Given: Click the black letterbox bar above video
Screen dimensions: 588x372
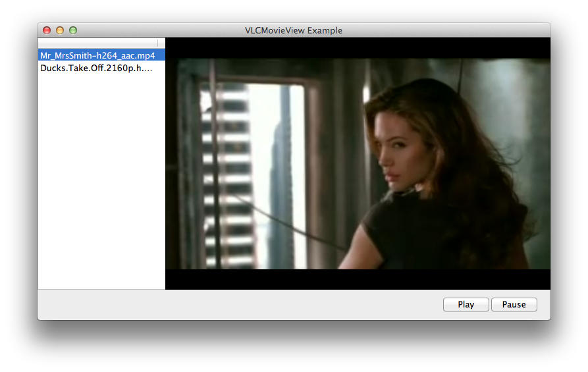Looking at the screenshot, I should (x=358, y=48).
